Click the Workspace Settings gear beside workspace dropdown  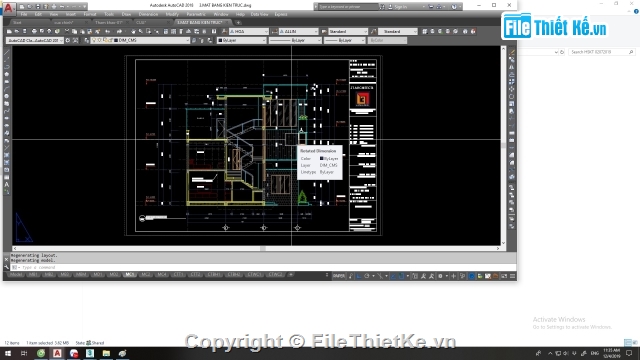click(68, 40)
